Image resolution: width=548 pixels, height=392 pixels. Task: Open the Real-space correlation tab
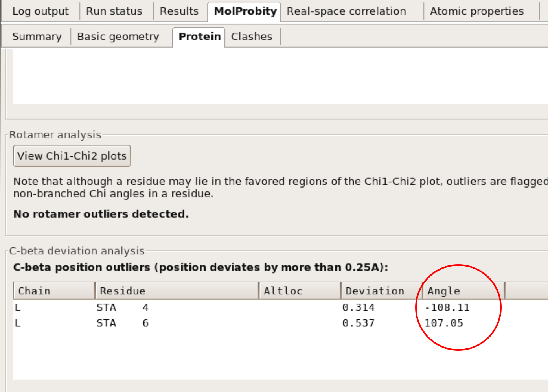(346, 11)
